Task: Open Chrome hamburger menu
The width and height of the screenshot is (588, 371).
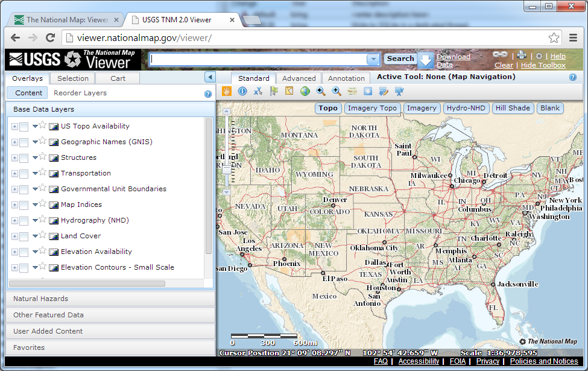Action: [573, 37]
